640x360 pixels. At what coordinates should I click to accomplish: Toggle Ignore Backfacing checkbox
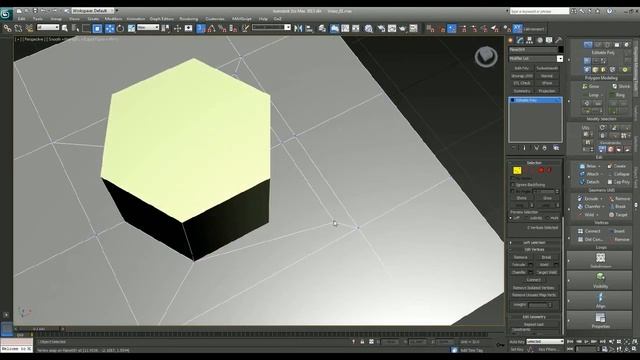(x=513, y=185)
